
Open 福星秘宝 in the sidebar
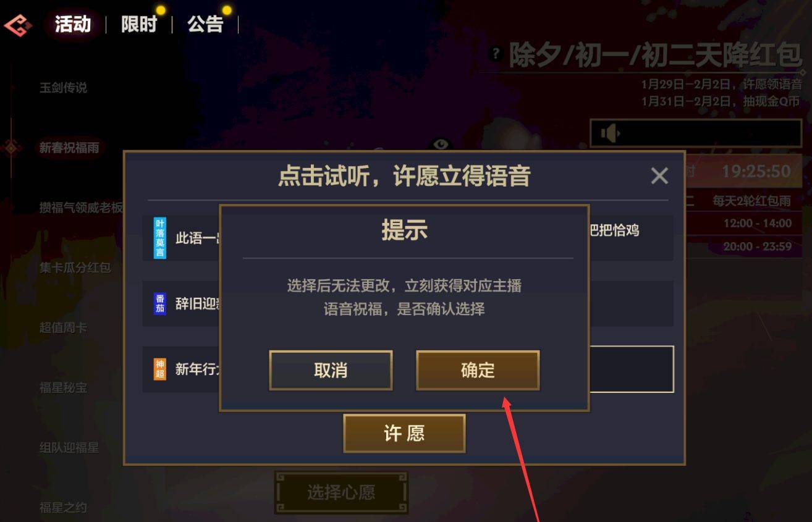point(63,387)
